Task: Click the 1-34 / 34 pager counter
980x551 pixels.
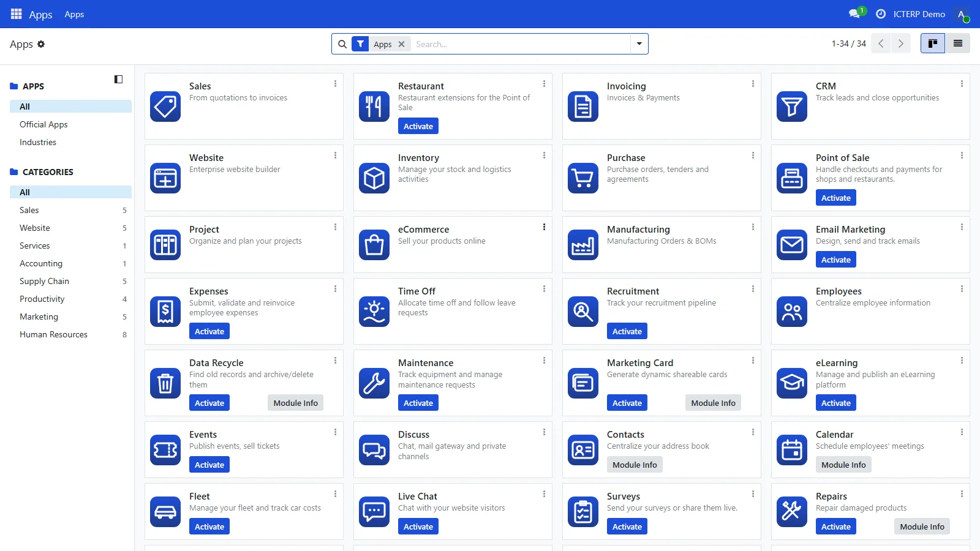Action: click(848, 43)
